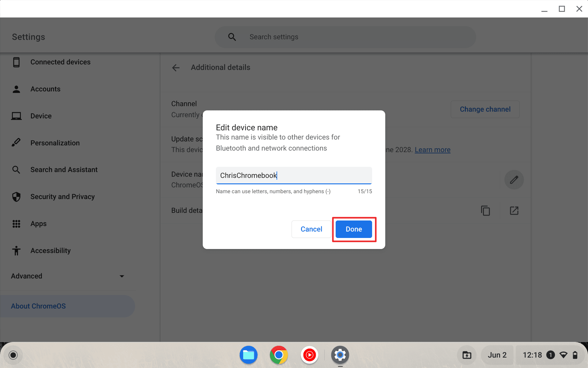This screenshot has height=368, width=588.
Task: Click the notification count badge
Action: 550,355
